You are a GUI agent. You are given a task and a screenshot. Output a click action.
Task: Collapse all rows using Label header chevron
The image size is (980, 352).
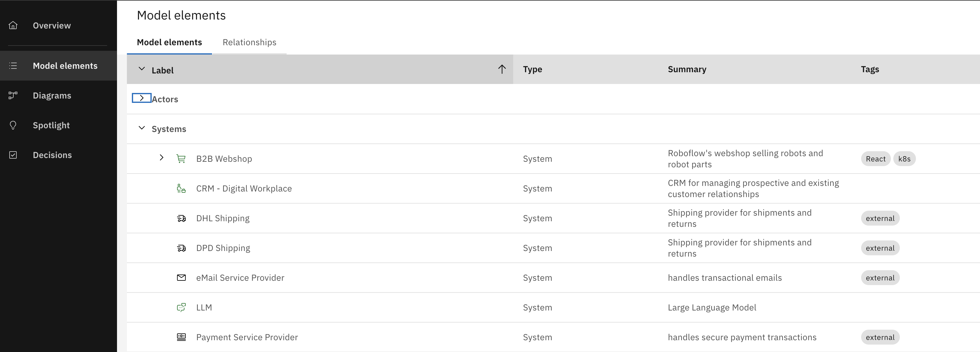(x=141, y=69)
